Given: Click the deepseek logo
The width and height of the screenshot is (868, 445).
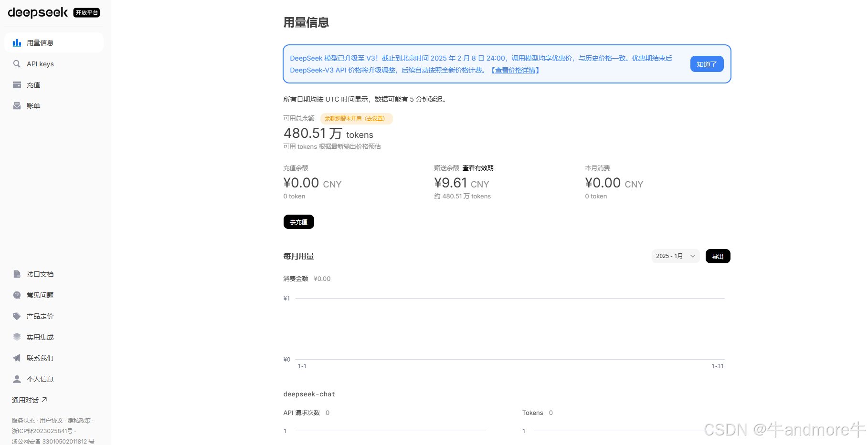Looking at the screenshot, I should [38, 12].
